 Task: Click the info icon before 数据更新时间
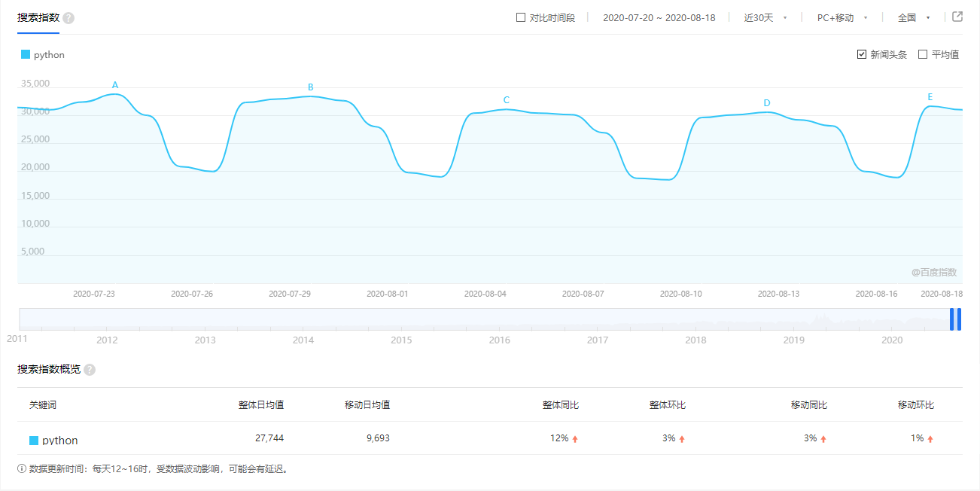coord(22,468)
